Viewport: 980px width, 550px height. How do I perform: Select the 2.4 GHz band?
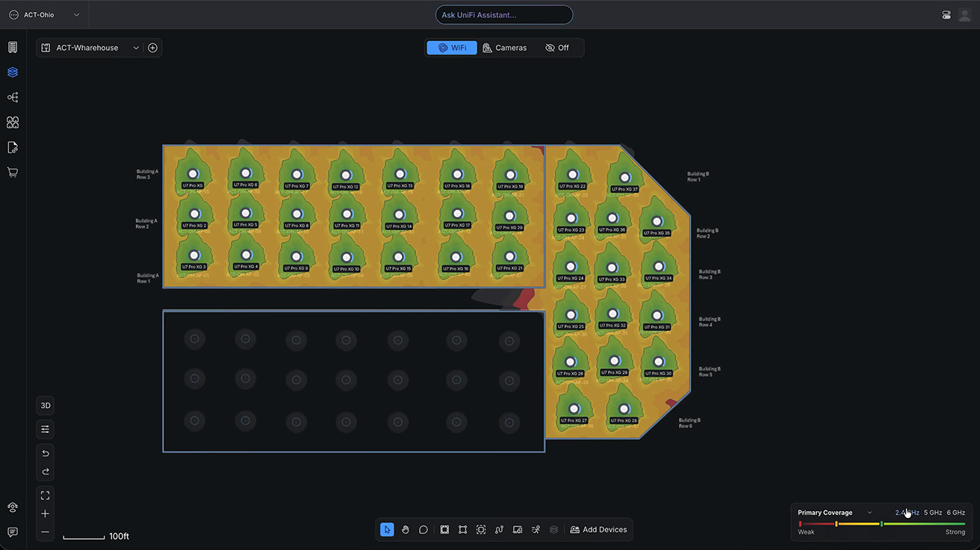908,513
